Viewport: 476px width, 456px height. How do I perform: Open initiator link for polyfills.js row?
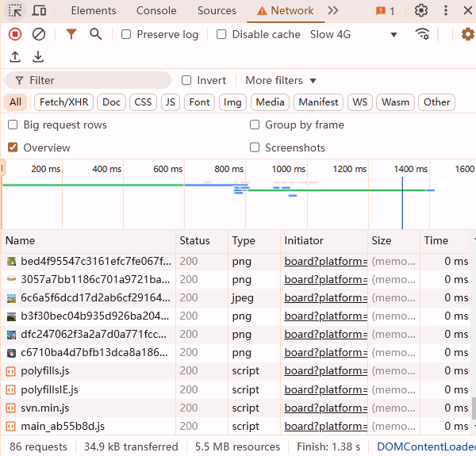click(326, 370)
